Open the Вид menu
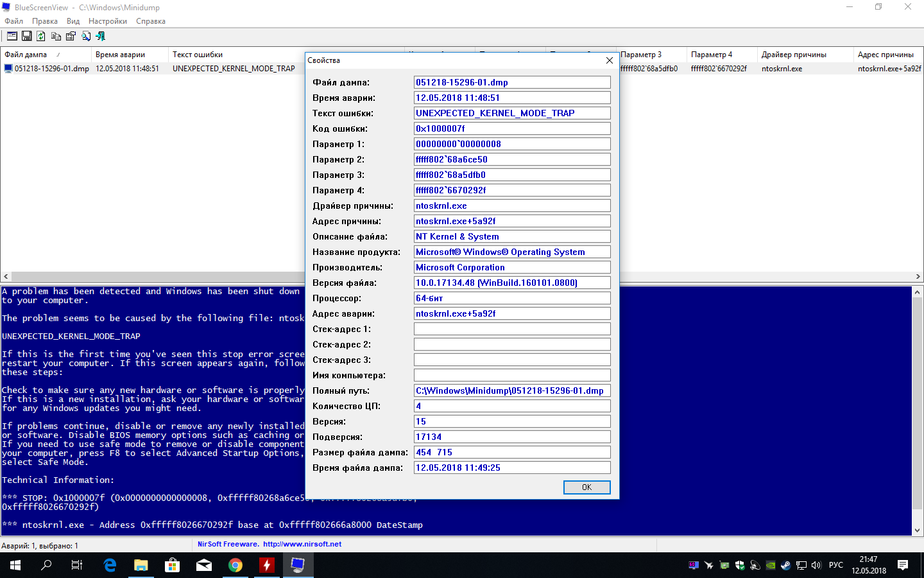The width and height of the screenshot is (924, 578). click(73, 21)
